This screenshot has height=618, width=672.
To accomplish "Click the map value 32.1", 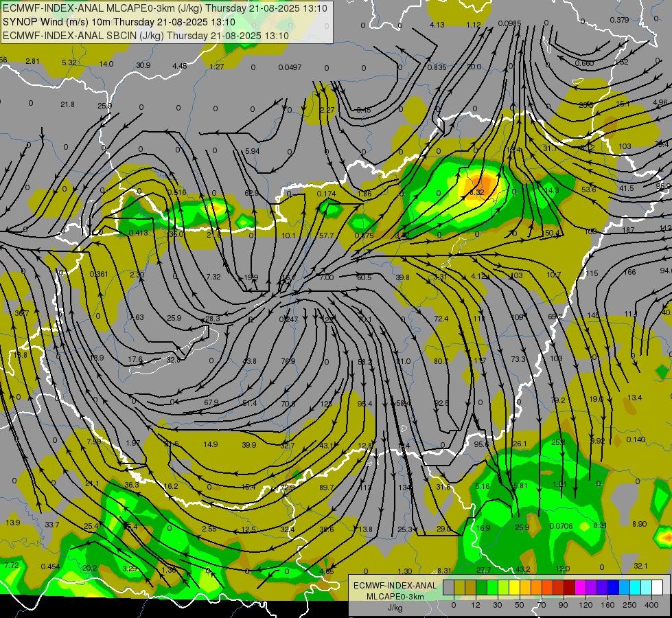I will [x=640, y=566].
